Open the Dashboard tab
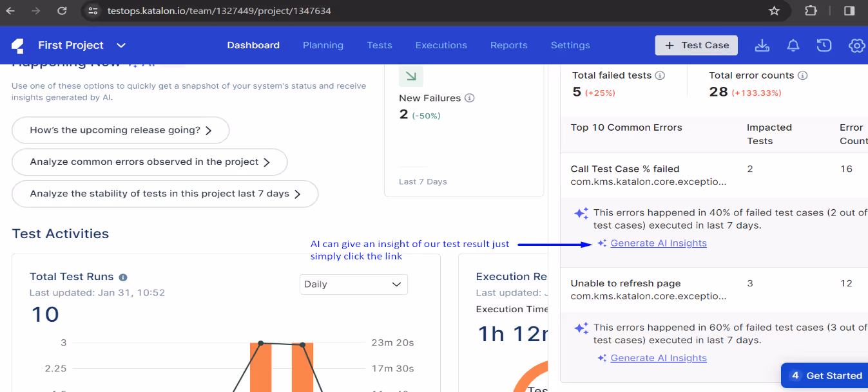 pyautogui.click(x=253, y=45)
